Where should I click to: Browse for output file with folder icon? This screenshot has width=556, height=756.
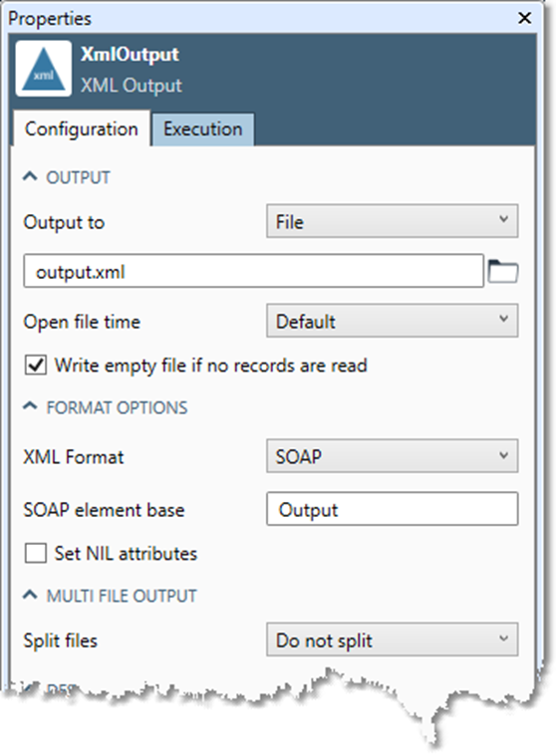[503, 271]
